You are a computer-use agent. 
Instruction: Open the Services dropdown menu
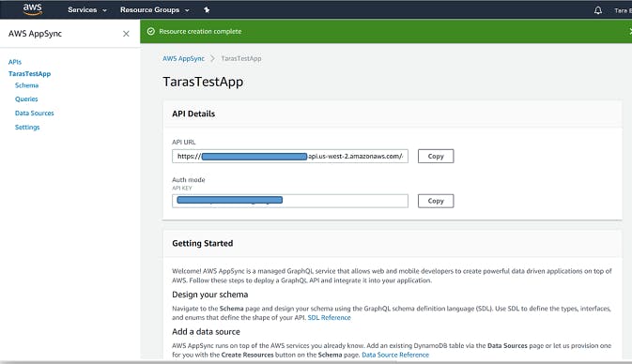[x=87, y=9]
